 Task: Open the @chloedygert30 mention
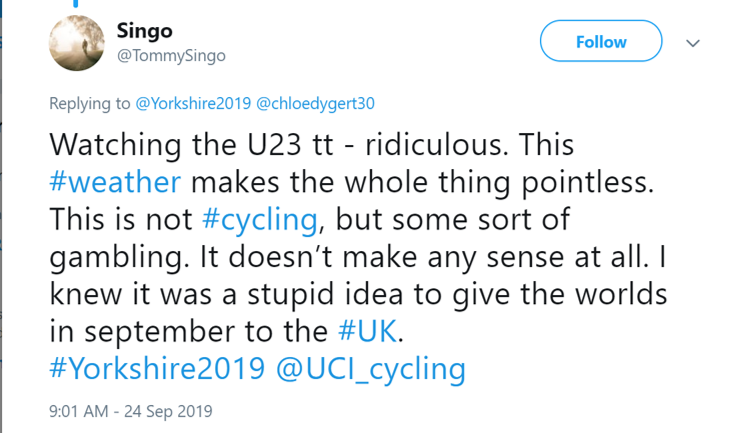point(315,102)
